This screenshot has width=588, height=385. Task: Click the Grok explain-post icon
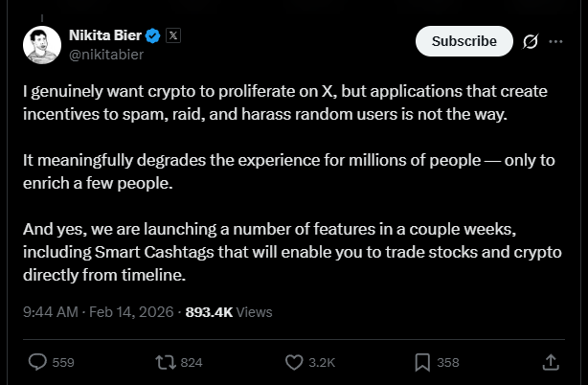531,41
